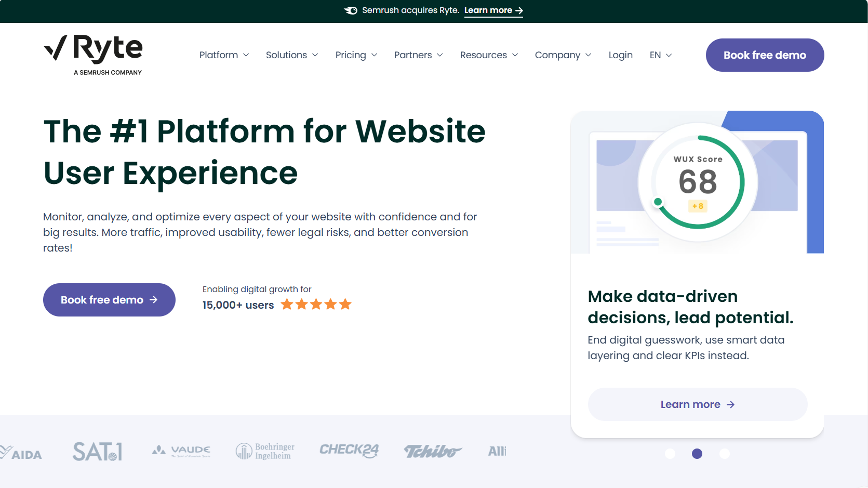
Task: Click Semrush acquires Ryte banner text
Action: (410, 10)
